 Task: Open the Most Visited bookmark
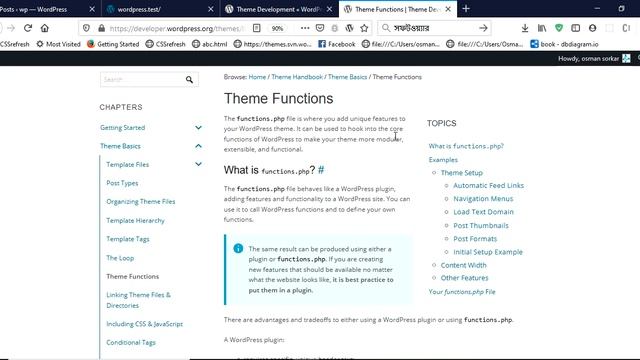(x=58, y=44)
